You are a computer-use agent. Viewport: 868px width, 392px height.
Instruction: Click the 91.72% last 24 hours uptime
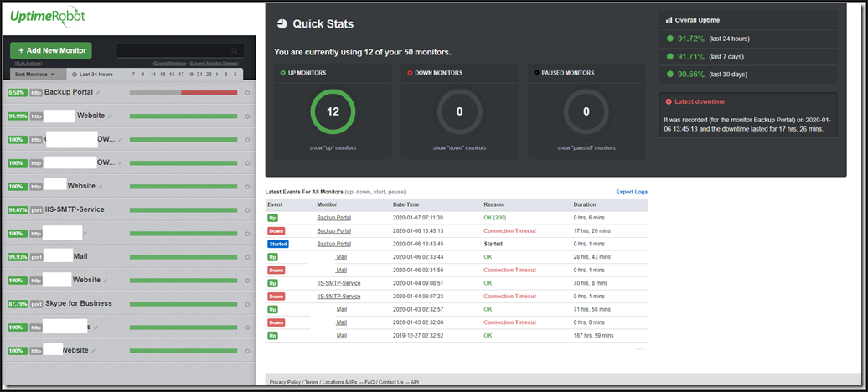point(691,39)
